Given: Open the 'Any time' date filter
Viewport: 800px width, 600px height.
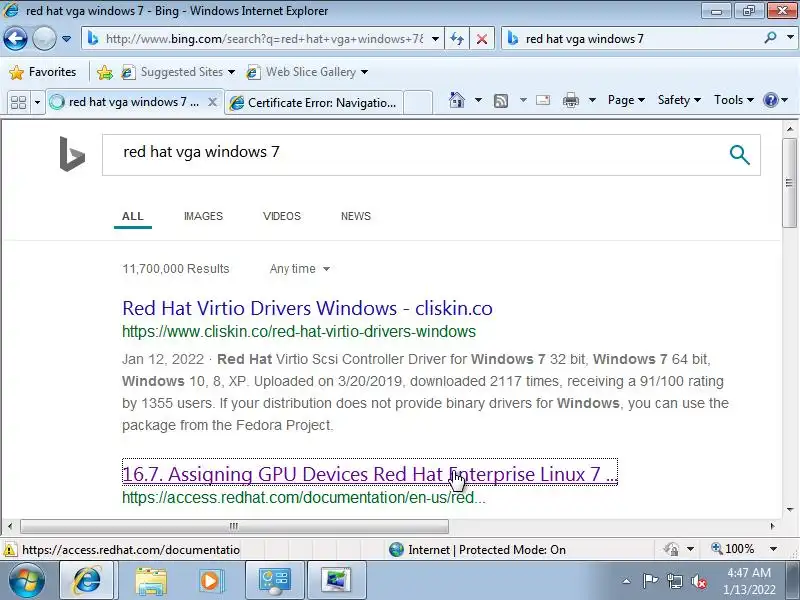Looking at the screenshot, I should pos(299,269).
